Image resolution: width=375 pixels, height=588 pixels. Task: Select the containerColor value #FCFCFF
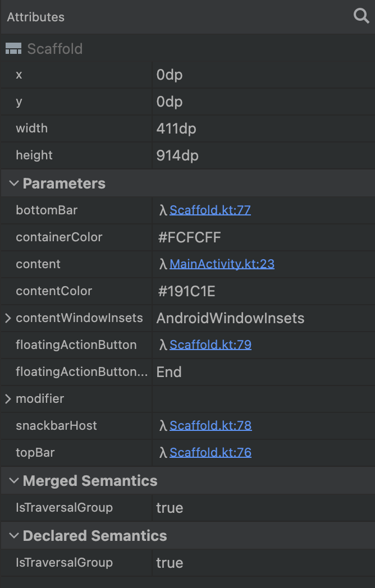click(189, 237)
